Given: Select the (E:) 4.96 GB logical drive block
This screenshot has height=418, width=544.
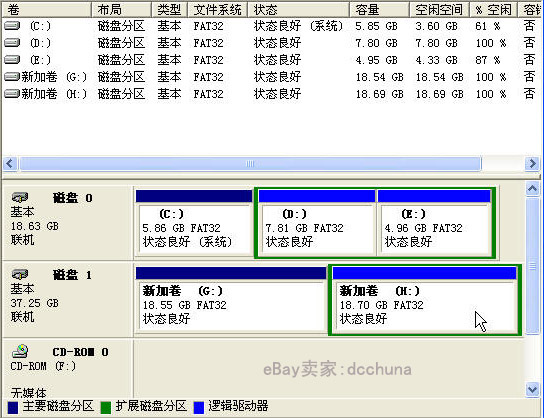Looking at the screenshot, I should click(434, 223).
